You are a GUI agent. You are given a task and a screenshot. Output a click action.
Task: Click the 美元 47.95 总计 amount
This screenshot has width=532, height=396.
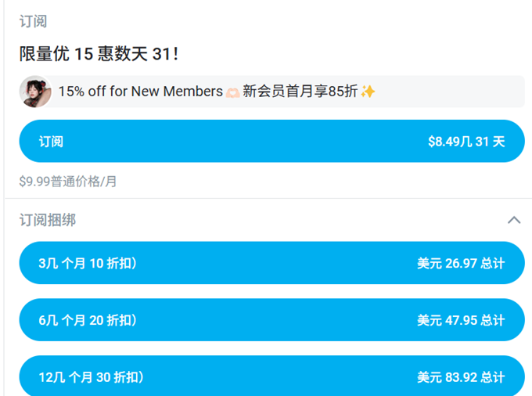click(x=461, y=320)
